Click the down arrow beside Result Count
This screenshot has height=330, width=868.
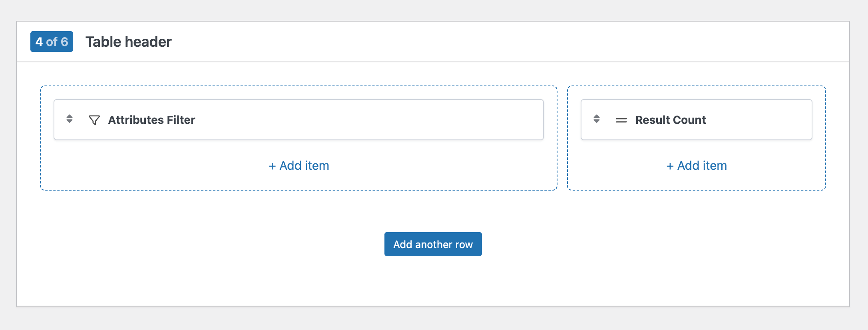[597, 121]
